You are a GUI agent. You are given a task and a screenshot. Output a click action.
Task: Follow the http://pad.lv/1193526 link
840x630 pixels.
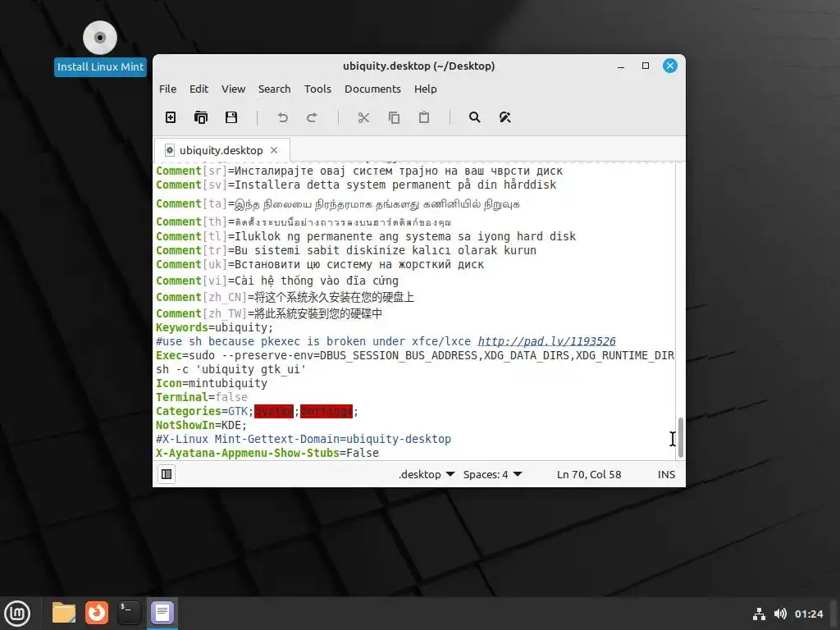546,341
